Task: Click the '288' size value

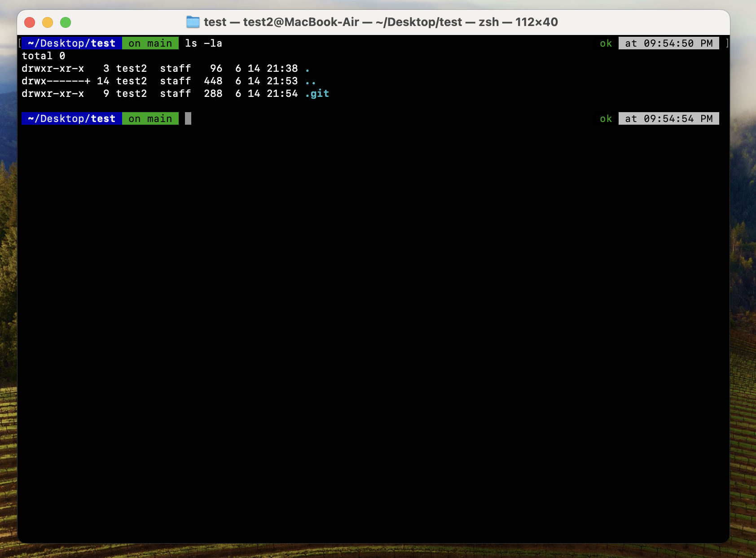Action: click(x=213, y=94)
